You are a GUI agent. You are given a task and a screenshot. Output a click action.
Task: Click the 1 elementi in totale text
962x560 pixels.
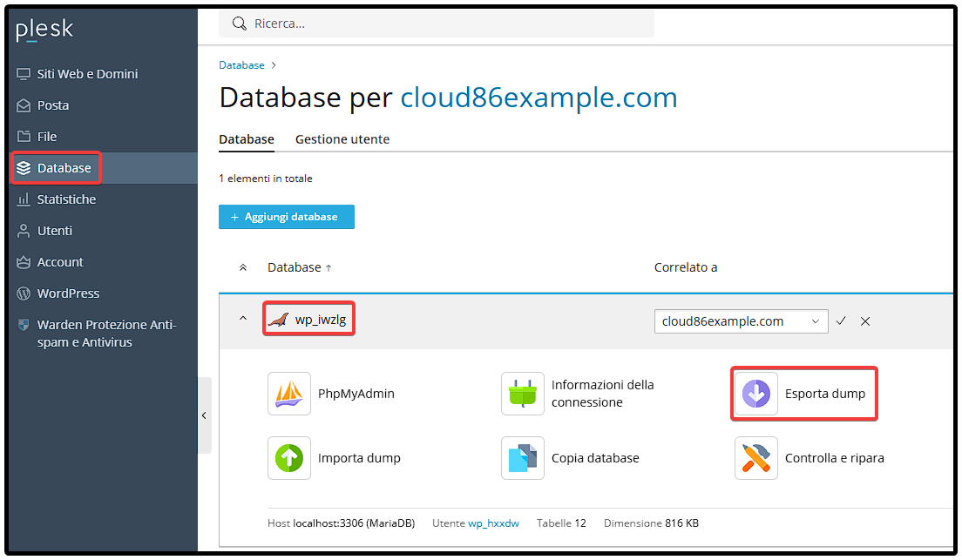(266, 179)
